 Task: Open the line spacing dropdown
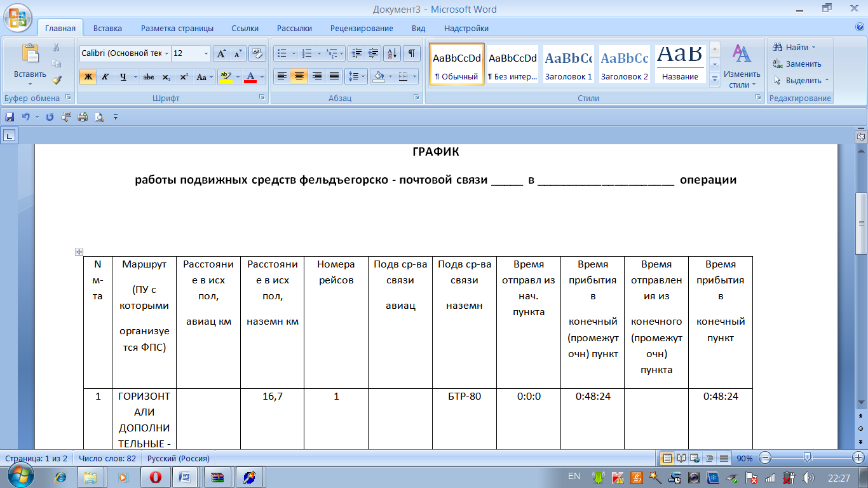pyautogui.click(x=356, y=77)
